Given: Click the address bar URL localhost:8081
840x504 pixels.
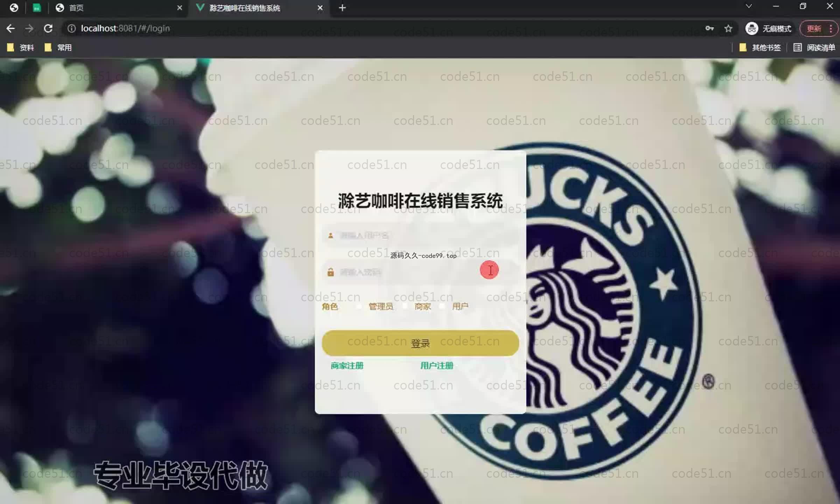Looking at the screenshot, I should coord(125,28).
